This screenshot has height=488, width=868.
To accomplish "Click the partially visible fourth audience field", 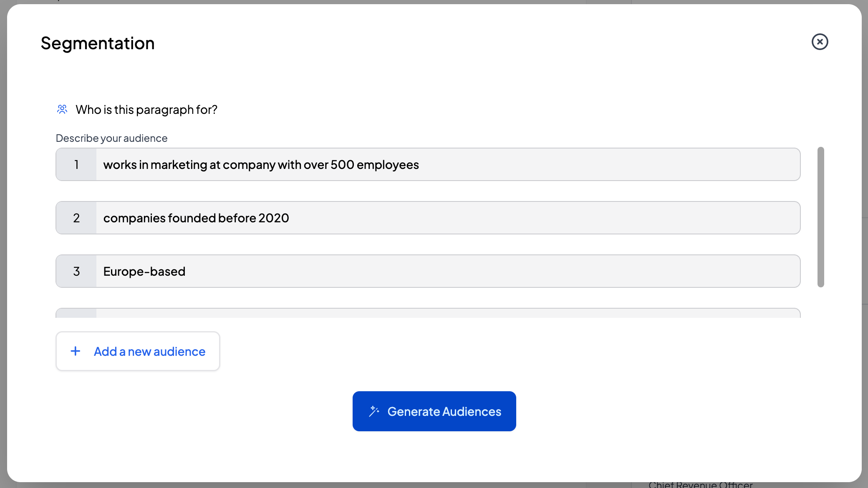I will (447, 313).
